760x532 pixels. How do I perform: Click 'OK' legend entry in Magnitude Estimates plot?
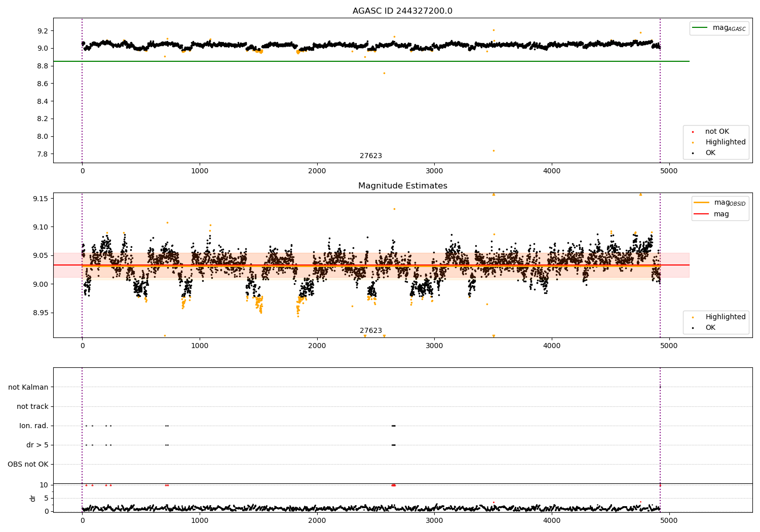(710, 328)
